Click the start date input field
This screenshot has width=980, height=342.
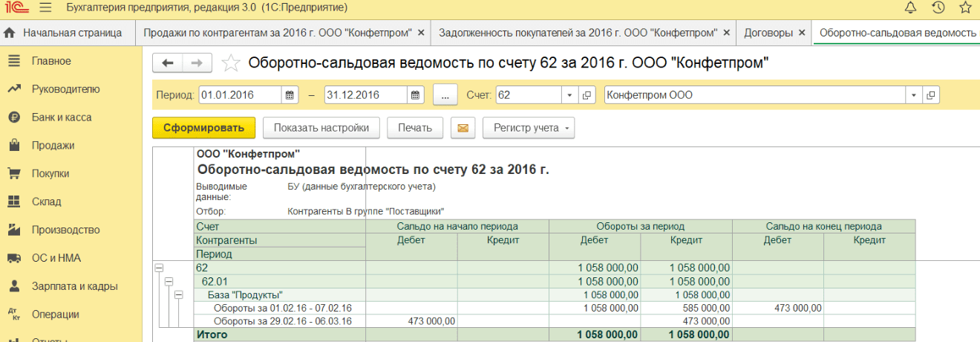point(239,95)
